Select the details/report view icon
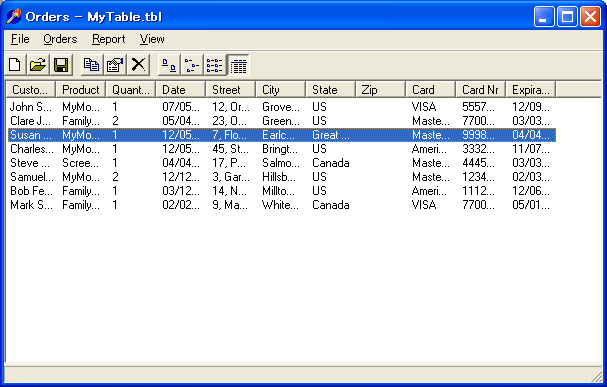607x387 pixels. coord(238,65)
